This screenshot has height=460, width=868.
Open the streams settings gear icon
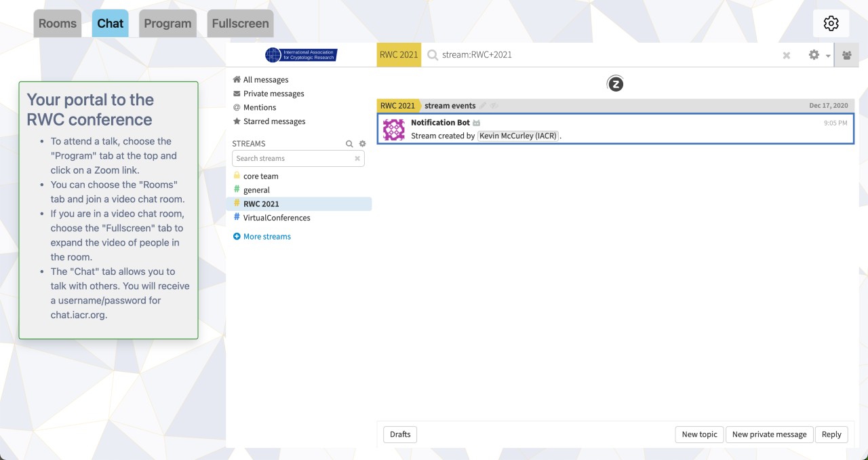[362, 144]
